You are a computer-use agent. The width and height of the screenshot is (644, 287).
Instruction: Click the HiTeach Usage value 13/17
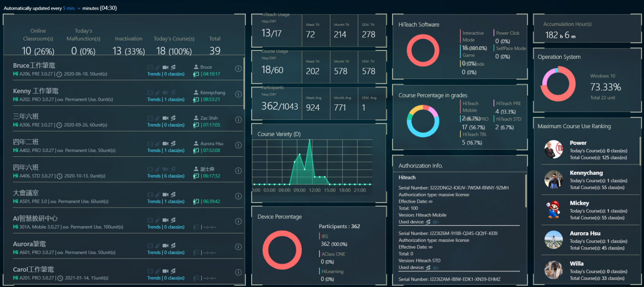click(x=272, y=33)
